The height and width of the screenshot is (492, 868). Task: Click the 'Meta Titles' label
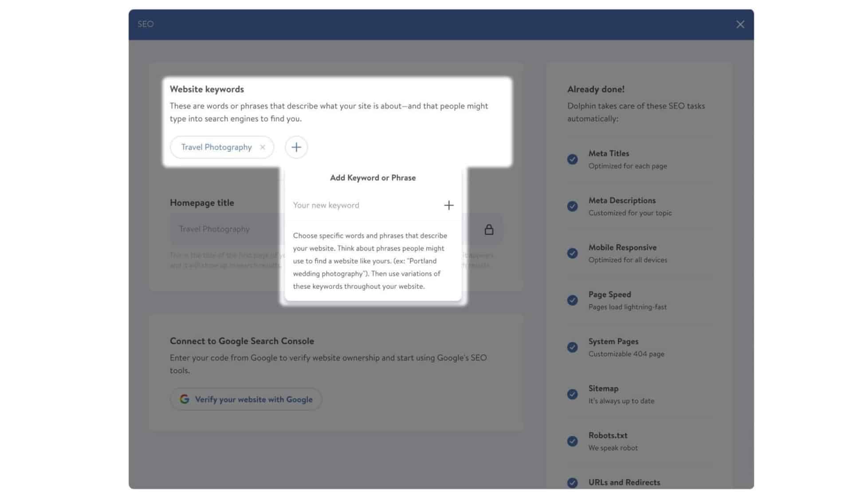tap(609, 154)
